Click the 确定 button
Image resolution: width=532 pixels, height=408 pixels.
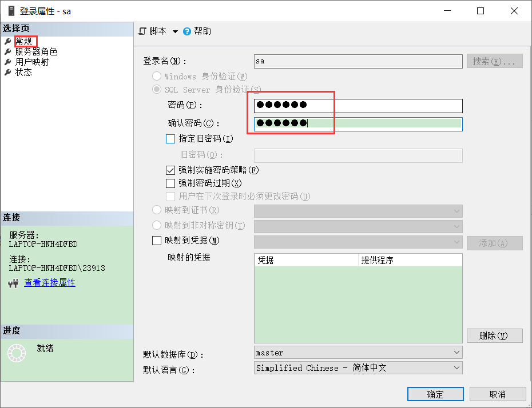[435, 394]
